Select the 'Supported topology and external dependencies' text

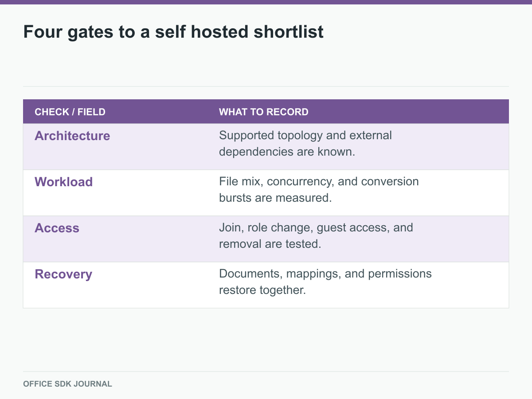[x=305, y=143]
